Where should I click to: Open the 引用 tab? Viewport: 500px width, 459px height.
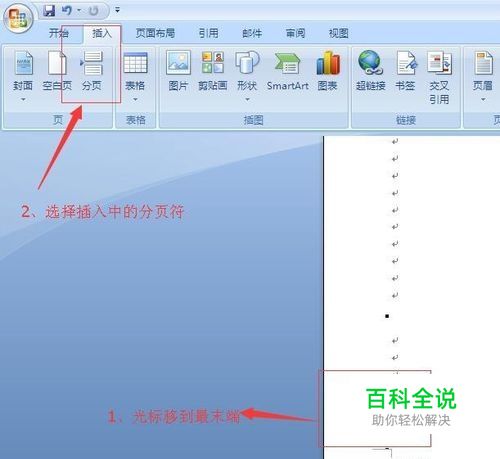pos(208,33)
